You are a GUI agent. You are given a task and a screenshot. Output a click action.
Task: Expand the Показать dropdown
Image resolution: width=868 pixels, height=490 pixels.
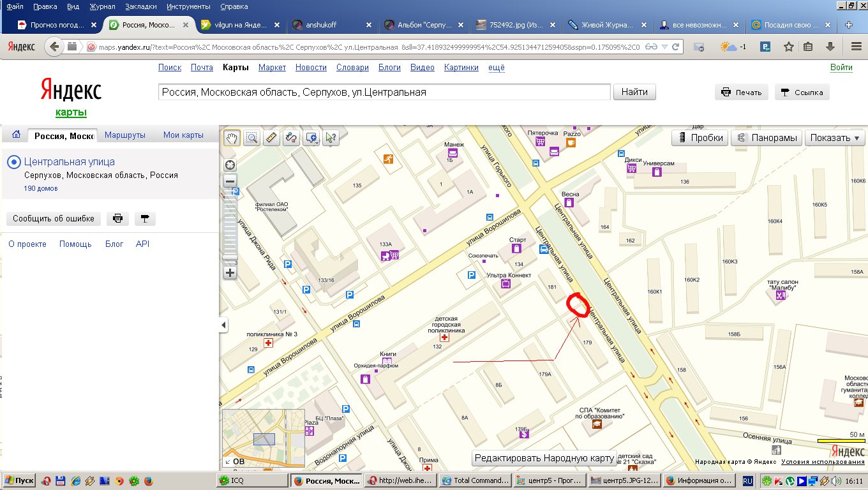[835, 137]
